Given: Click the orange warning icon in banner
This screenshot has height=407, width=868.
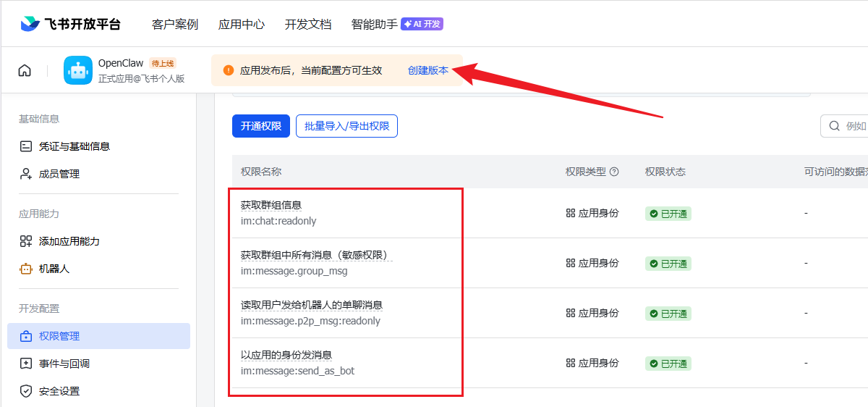Looking at the screenshot, I should point(229,70).
